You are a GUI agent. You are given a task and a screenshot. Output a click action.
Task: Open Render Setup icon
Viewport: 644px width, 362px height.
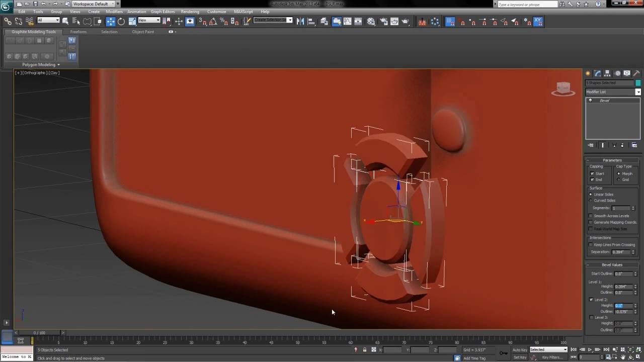tap(383, 21)
